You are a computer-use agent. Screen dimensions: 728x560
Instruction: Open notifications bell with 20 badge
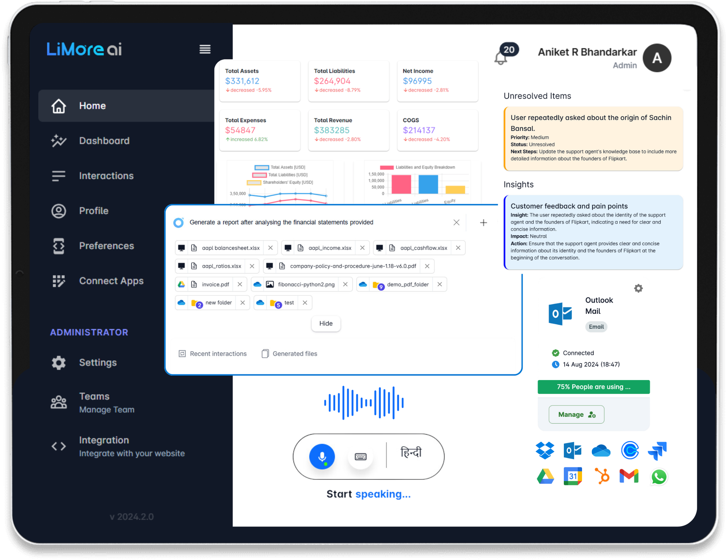[x=501, y=58]
